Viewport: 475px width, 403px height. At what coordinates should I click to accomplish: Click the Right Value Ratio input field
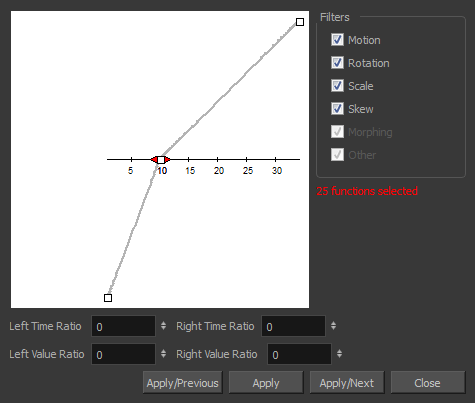[299, 354]
